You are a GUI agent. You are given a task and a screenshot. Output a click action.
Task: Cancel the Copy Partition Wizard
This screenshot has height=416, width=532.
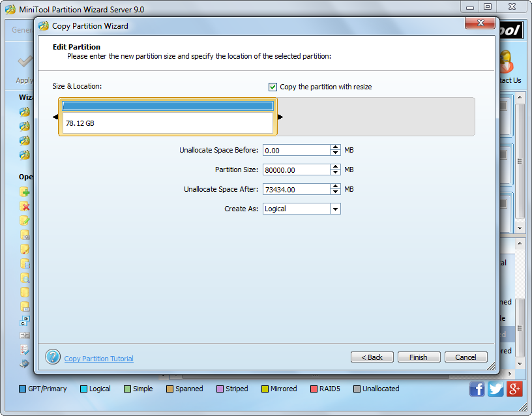coord(466,357)
